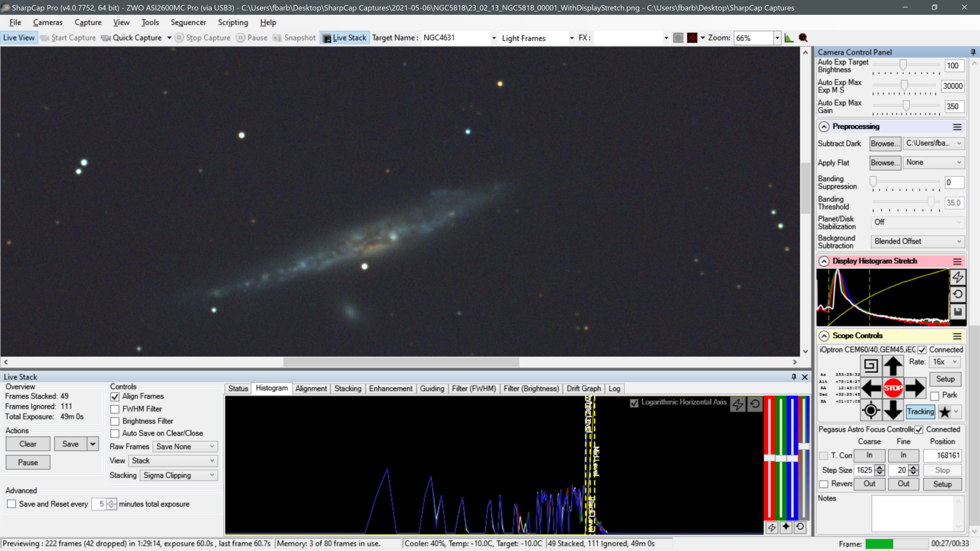Screen dimensions: 980x551
Task: Open the Zoom 66% dropdown
Action: pos(777,38)
